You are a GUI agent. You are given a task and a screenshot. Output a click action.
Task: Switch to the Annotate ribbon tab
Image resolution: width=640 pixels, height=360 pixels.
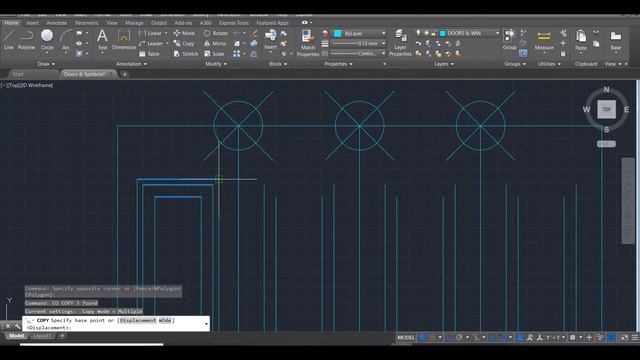(57, 23)
